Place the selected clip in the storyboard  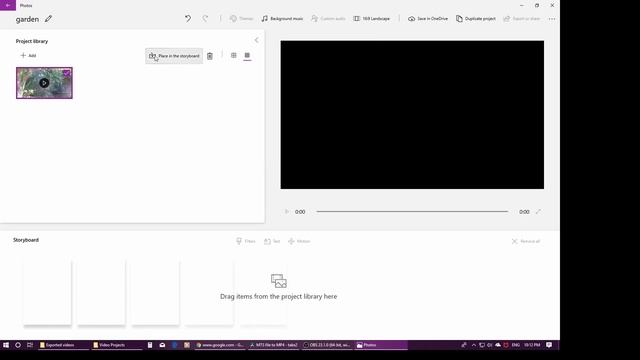click(x=174, y=56)
